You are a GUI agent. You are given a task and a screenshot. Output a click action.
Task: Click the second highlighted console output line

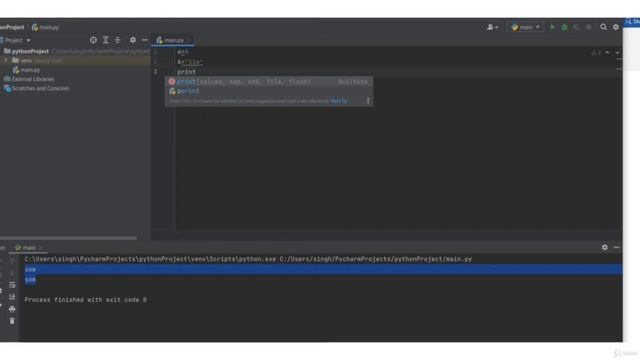(30, 280)
